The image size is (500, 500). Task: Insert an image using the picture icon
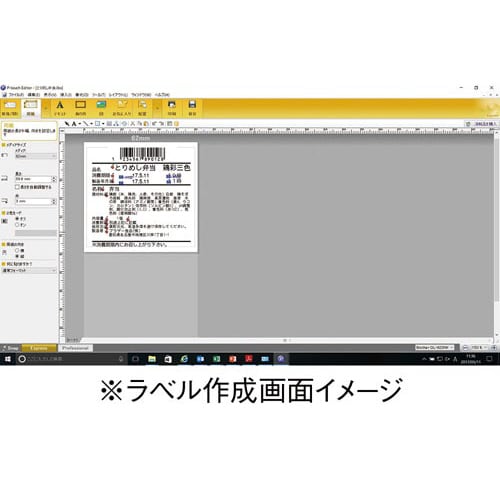[101, 108]
